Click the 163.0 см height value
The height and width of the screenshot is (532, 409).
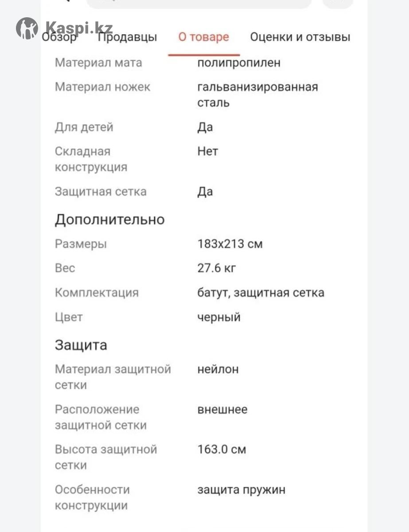(222, 450)
